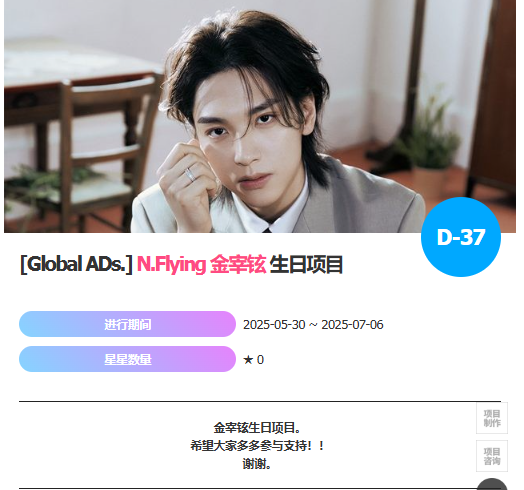Click the star count value 0
Viewport: 524px width, 490px height.
pos(260,360)
